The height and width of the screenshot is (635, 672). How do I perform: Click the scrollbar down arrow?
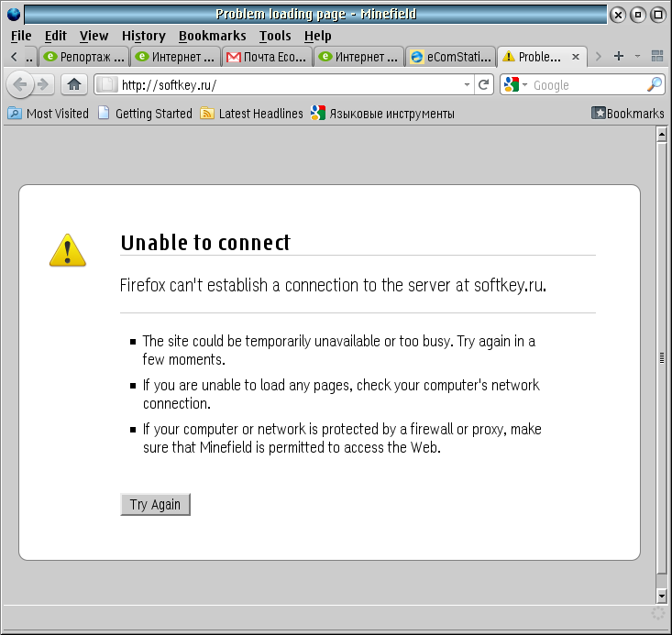coord(662,596)
